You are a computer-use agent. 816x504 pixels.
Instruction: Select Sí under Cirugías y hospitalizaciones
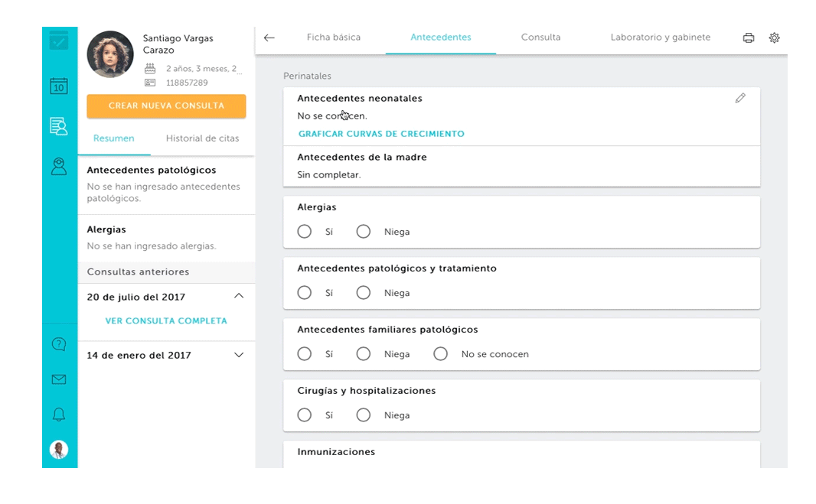[x=305, y=415]
